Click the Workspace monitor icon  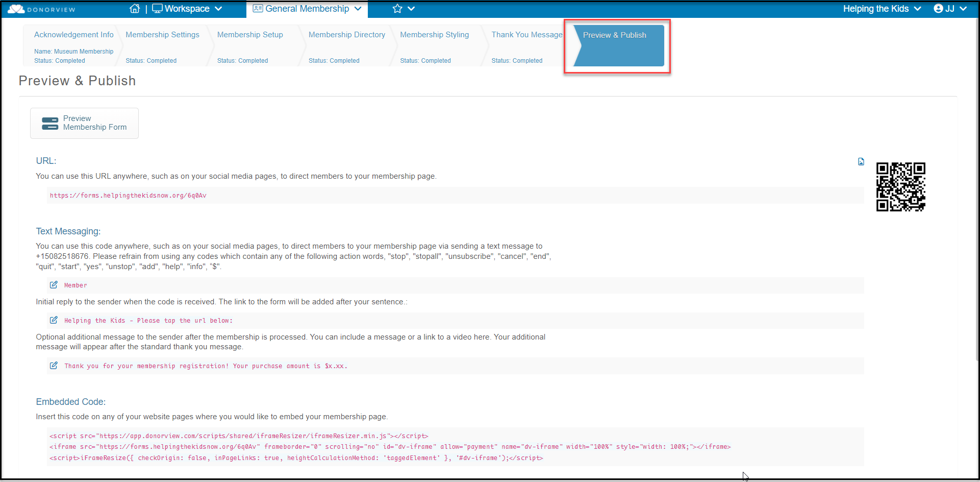(x=157, y=9)
